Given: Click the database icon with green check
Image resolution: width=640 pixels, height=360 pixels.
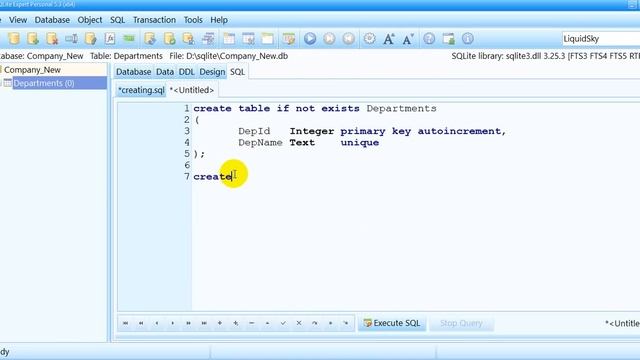Looking at the screenshot, I should tap(169, 39).
